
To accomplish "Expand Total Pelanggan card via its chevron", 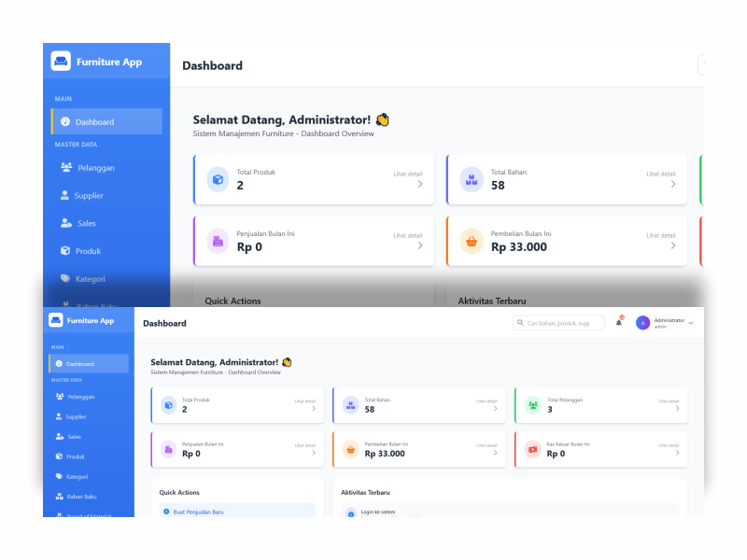I will click(x=677, y=409).
